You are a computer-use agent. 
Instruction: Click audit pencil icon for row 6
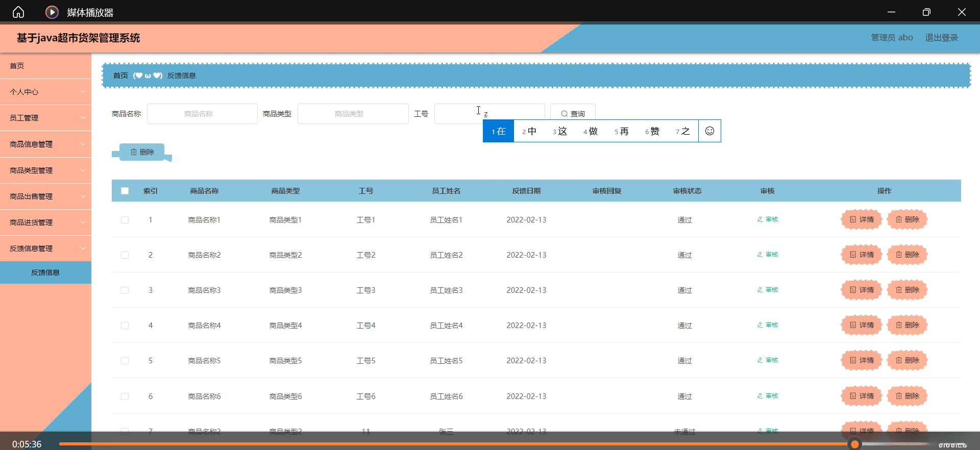click(x=760, y=396)
